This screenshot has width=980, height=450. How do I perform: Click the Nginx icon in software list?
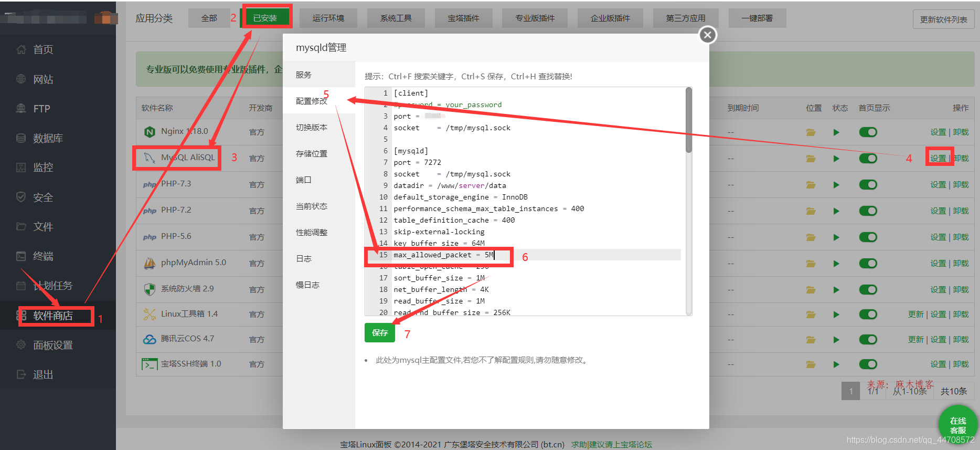click(150, 132)
